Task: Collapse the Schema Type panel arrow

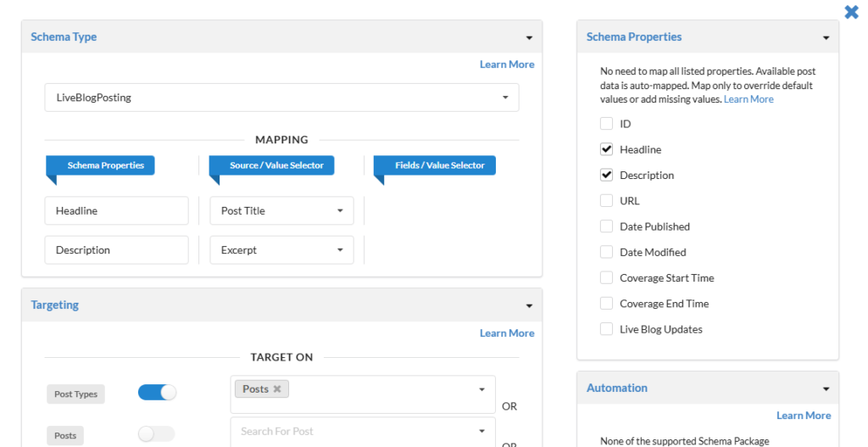Action: point(529,38)
